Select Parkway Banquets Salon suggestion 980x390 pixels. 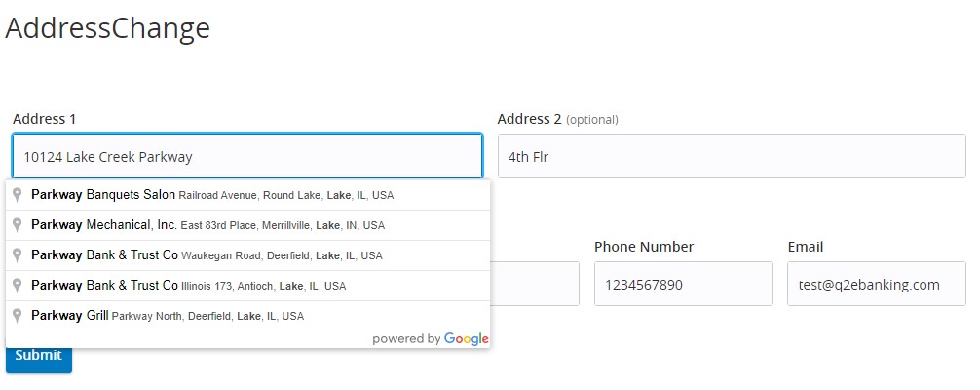248,195
